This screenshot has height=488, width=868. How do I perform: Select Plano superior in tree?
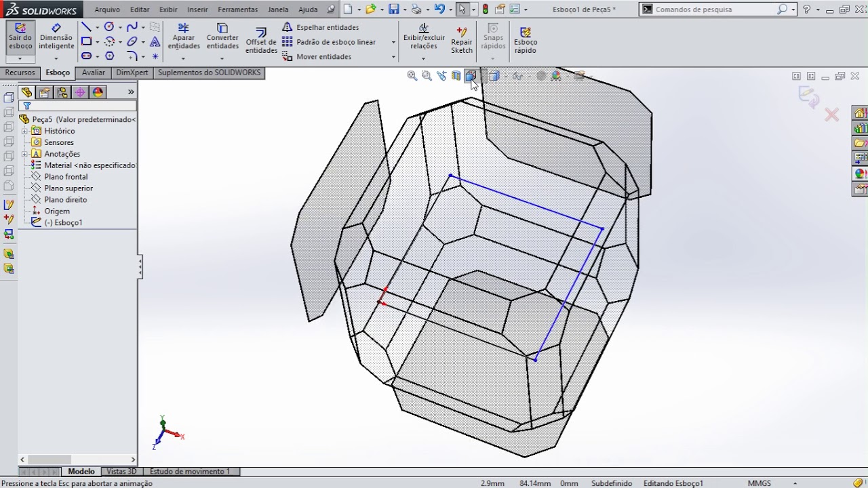click(68, 188)
